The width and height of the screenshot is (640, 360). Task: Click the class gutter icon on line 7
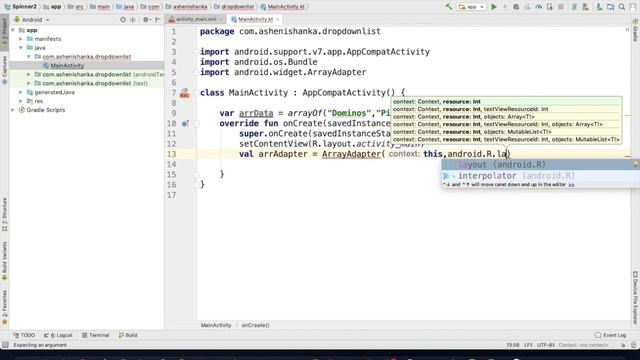click(x=184, y=93)
